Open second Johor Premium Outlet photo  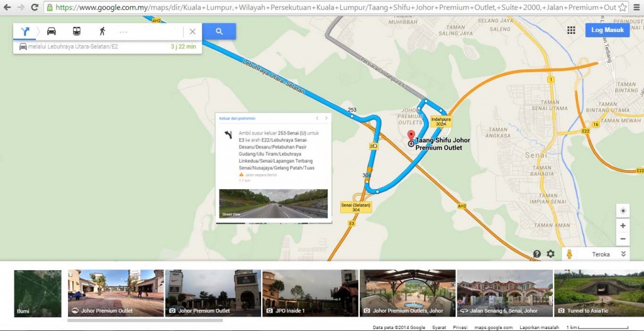click(x=213, y=293)
